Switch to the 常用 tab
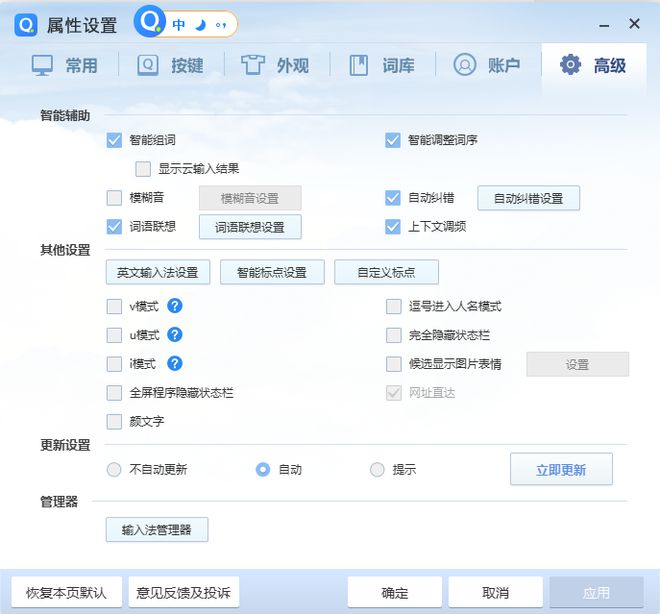 tap(65, 66)
